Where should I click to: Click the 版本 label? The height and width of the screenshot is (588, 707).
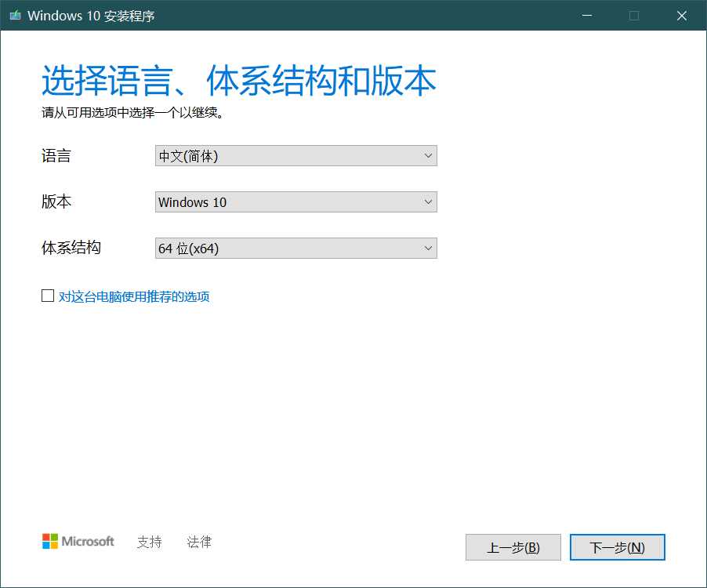point(56,201)
